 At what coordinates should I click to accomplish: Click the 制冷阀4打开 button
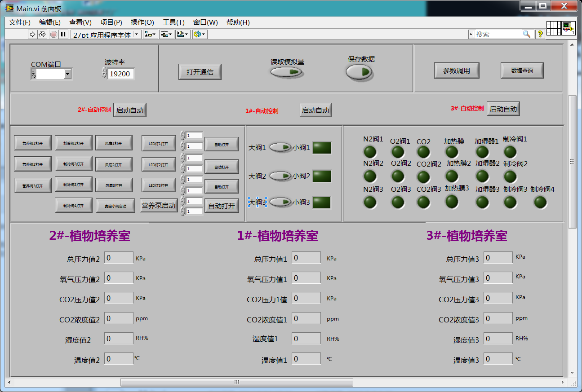74,206
